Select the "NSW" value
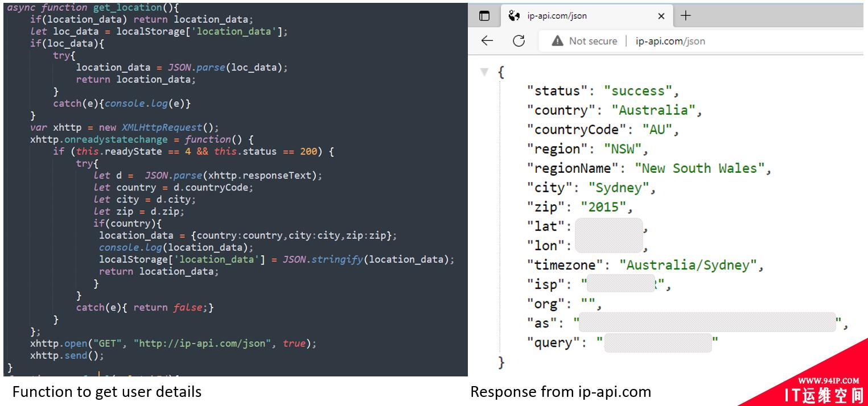This screenshot has width=868, height=406. point(623,149)
